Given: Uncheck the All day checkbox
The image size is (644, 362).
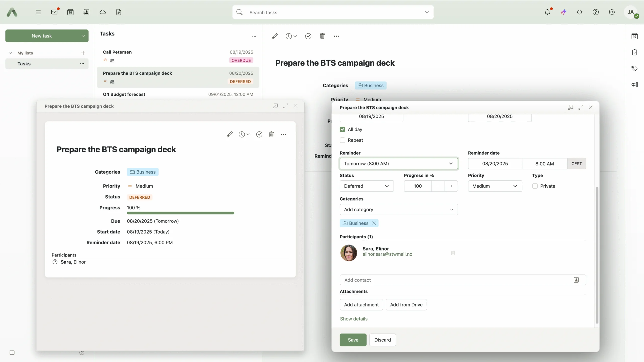Looking at the screenshot, I should (x=342, y=129).
